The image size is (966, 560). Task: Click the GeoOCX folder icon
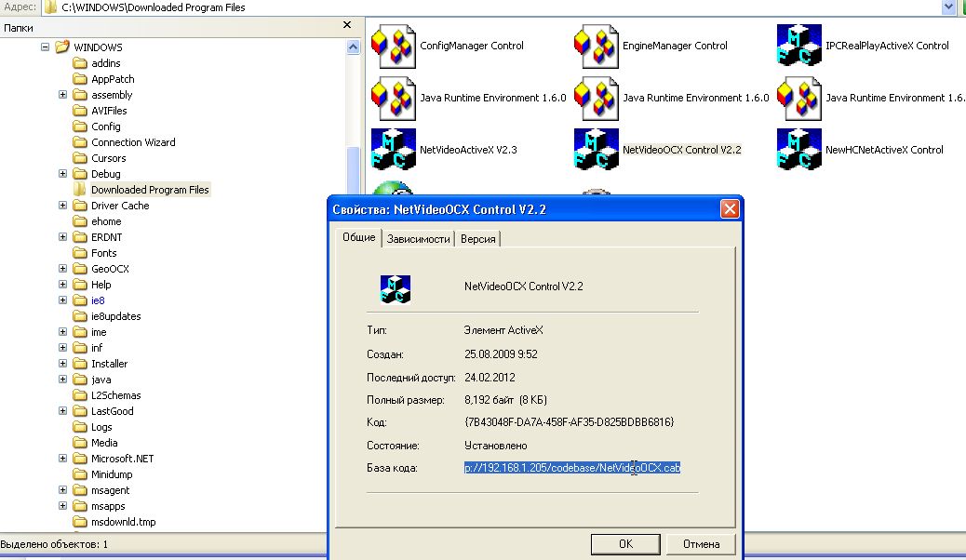click(x=80, y=269)
